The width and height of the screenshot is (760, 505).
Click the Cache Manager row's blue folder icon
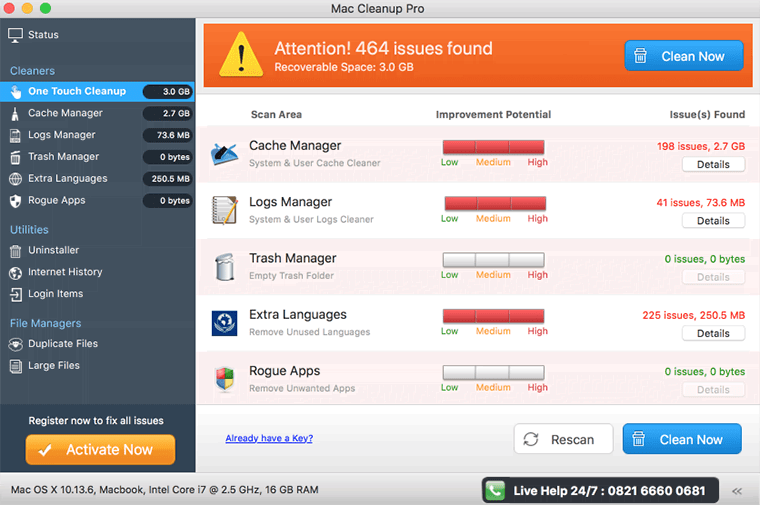tap(224, 154)
